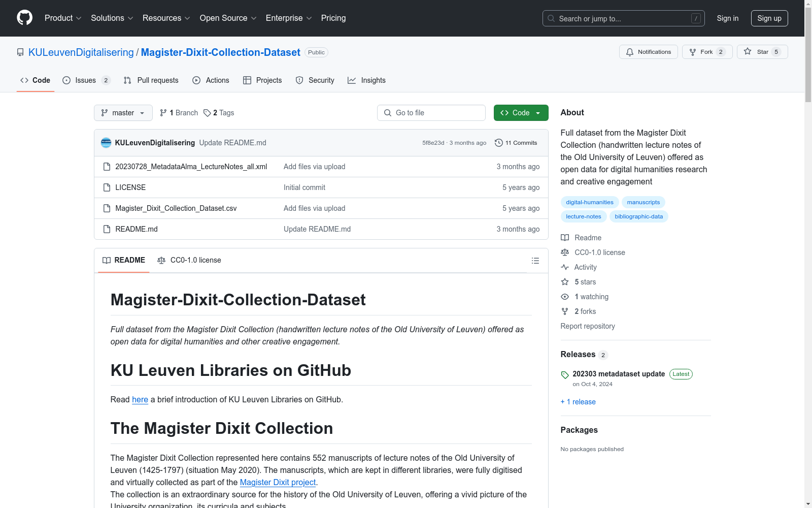
Task: Switch to the Security tab
Action: point(315,80)
